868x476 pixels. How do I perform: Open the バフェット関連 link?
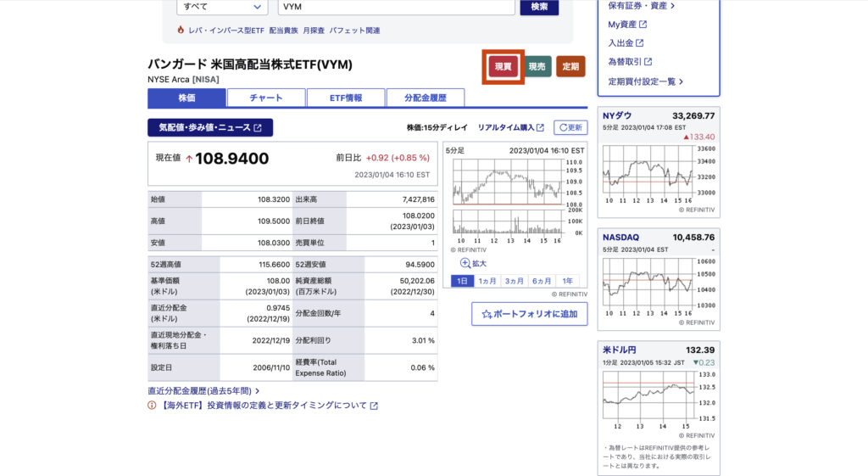tap(355, 31)
